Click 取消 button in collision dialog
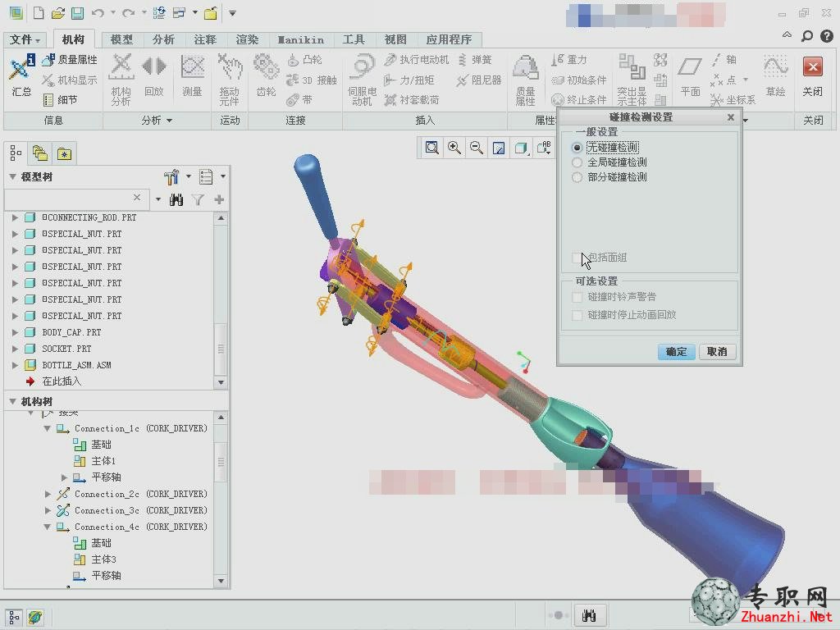 [717, 351]
